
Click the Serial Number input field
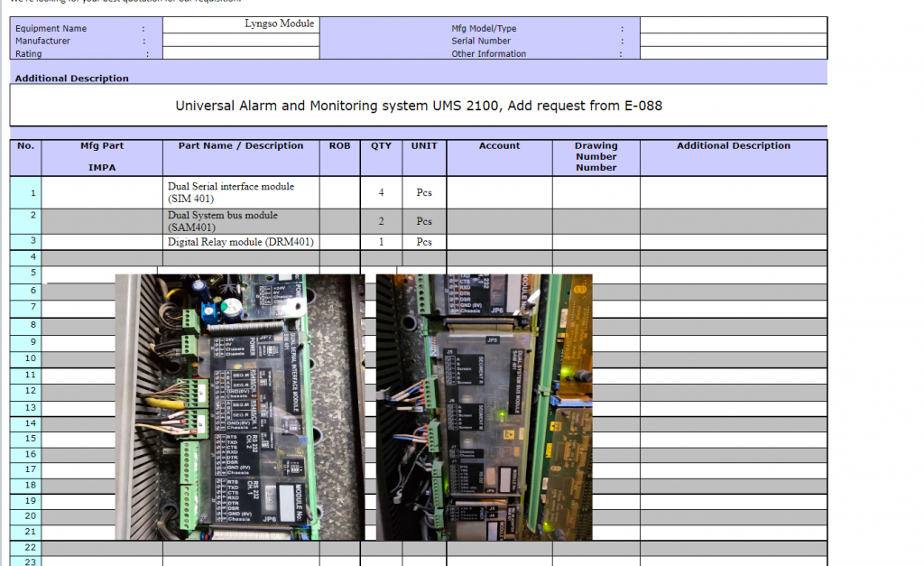[x=733, y=41]
